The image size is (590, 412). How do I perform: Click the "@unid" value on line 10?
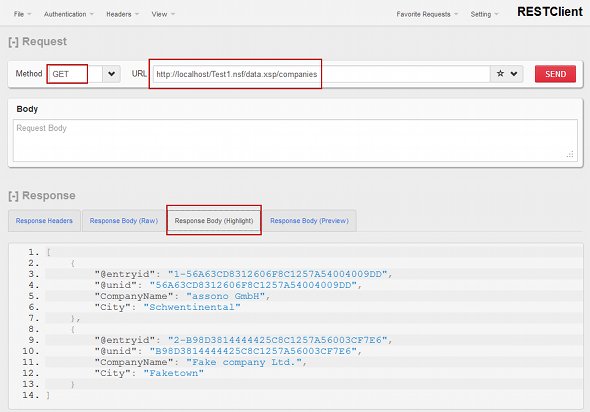pyautogui.click(x=253, y=351)
